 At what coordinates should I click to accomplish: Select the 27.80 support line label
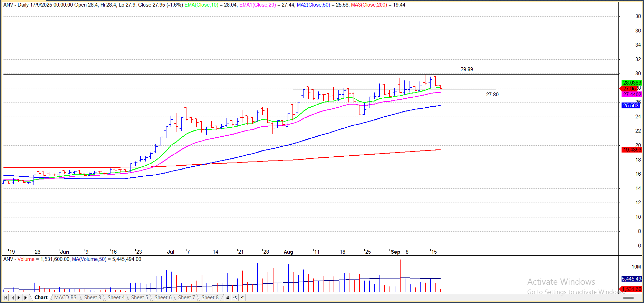click(492, 95)
